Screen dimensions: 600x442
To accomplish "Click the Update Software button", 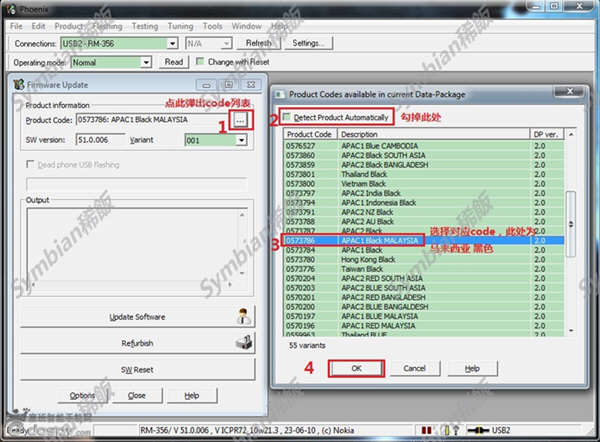I will (x=137, y=316).
